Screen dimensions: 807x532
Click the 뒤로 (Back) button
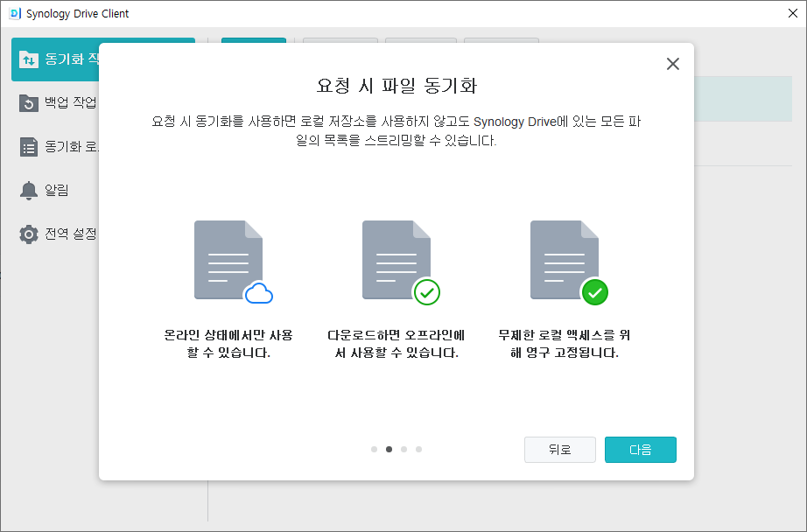(x=560, y=450)
